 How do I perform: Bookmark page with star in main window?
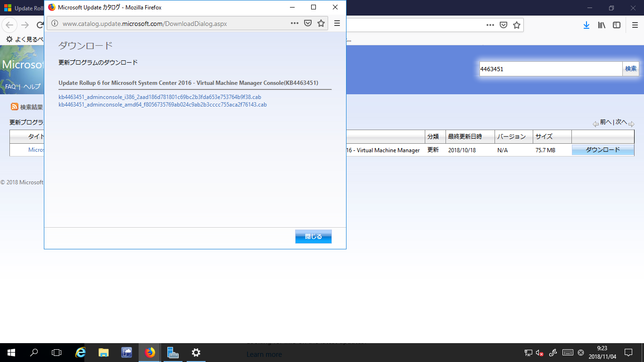[517, 25]
